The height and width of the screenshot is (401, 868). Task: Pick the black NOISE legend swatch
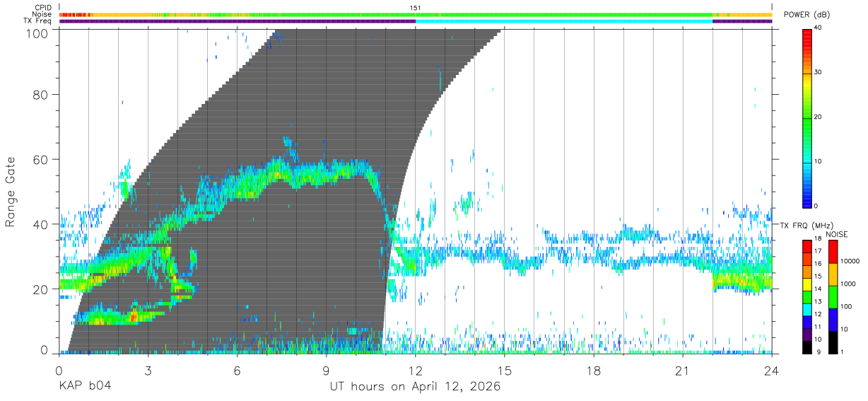point(833,342)
